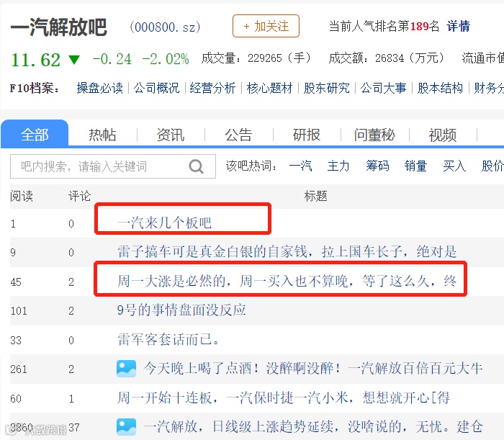Open 公司大事 F10 link
Screen dimensions: 504x440
click(383, 88)
